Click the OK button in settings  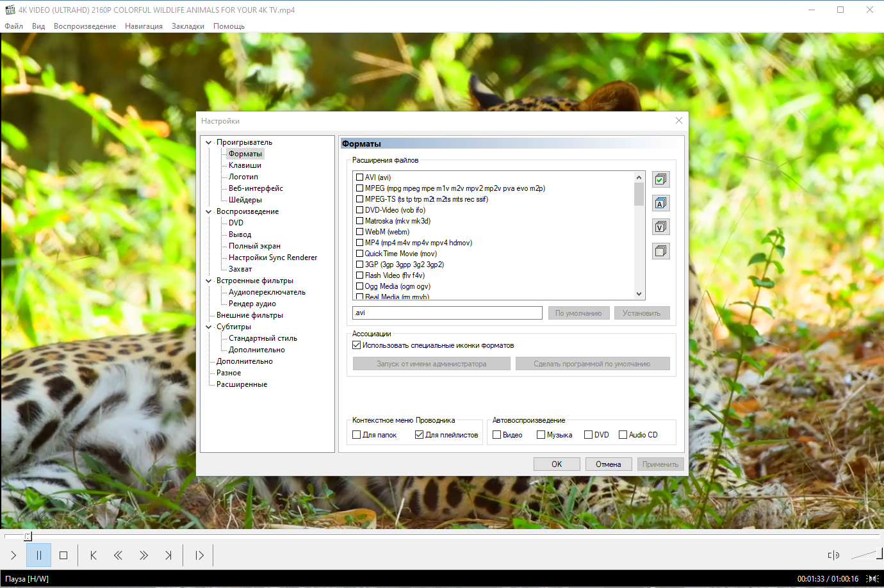pyautogui.click(x=557, y=464)
